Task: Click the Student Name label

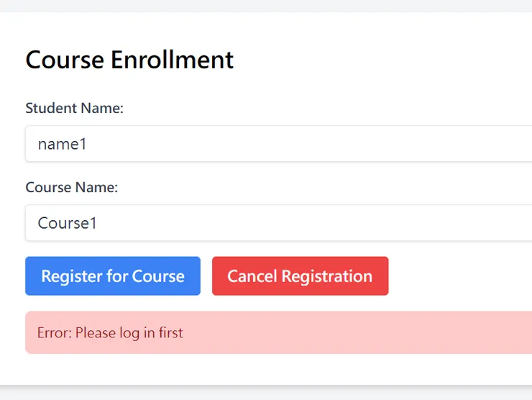Action: tap(75, 109)
